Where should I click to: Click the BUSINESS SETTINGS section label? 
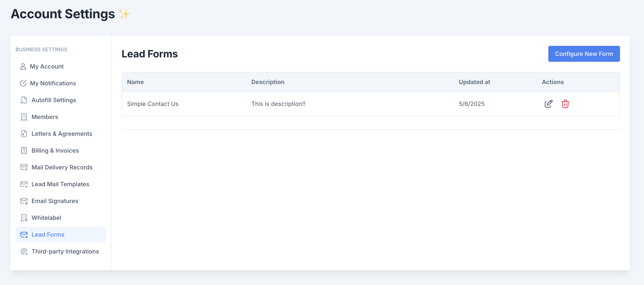point(41,49)
